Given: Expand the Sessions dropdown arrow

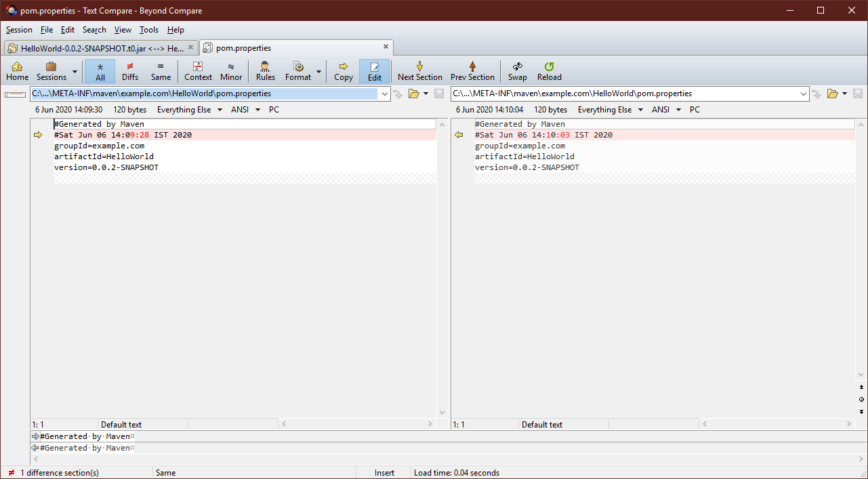Looking at the screenshot, I should pos(75,71).
